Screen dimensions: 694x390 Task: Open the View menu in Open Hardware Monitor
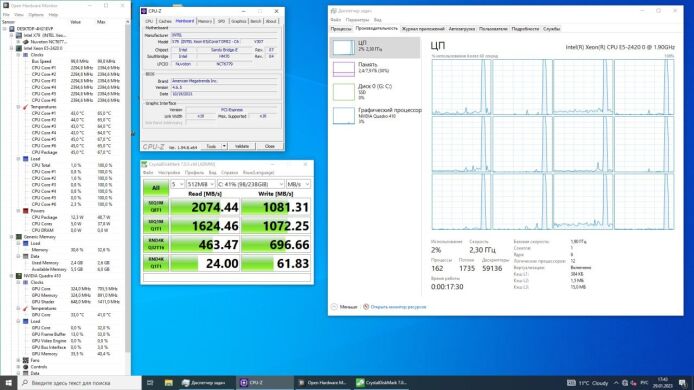19,15
